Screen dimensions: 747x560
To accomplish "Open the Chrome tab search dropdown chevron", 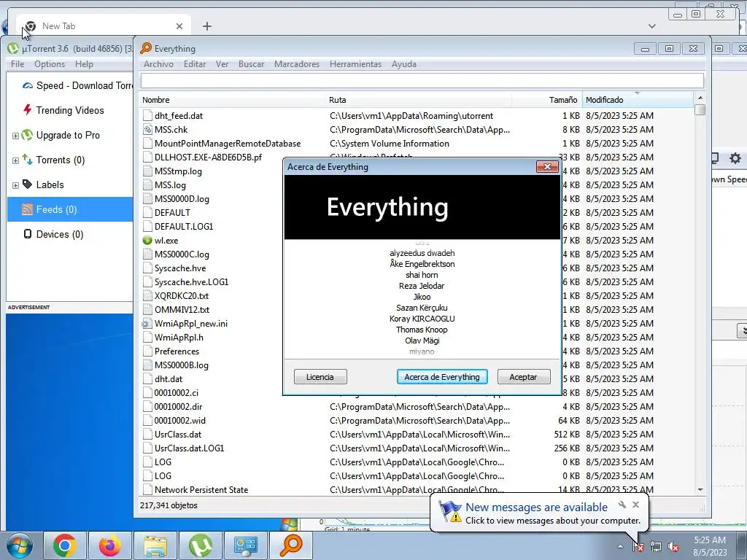I will tap(651, 26).
